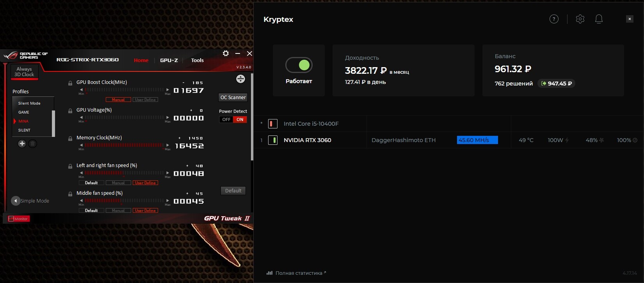The image size is (644, 283).
Task: Click the gauge icon beside 100%
Action: click(635, 140)
